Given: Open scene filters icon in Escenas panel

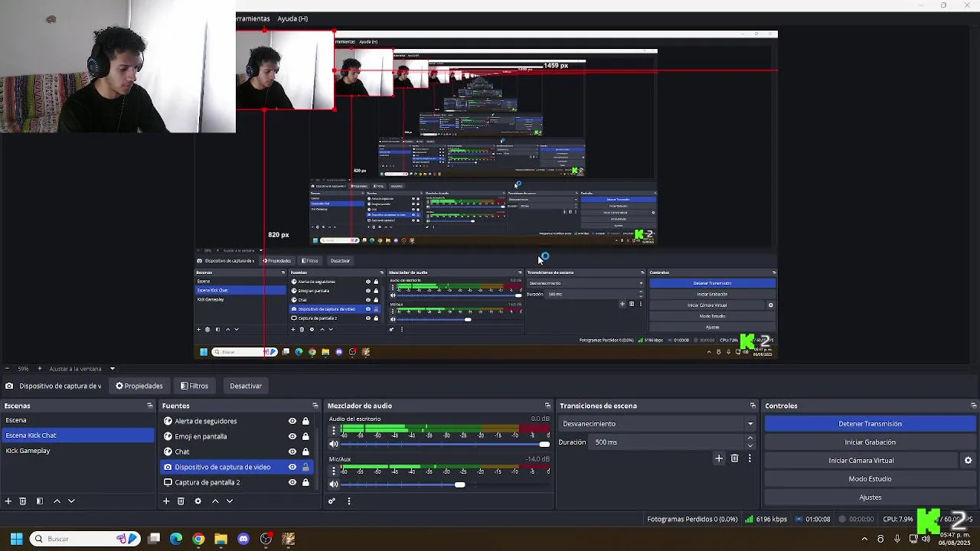Looking at the screenshot, I should click(40, 501).
